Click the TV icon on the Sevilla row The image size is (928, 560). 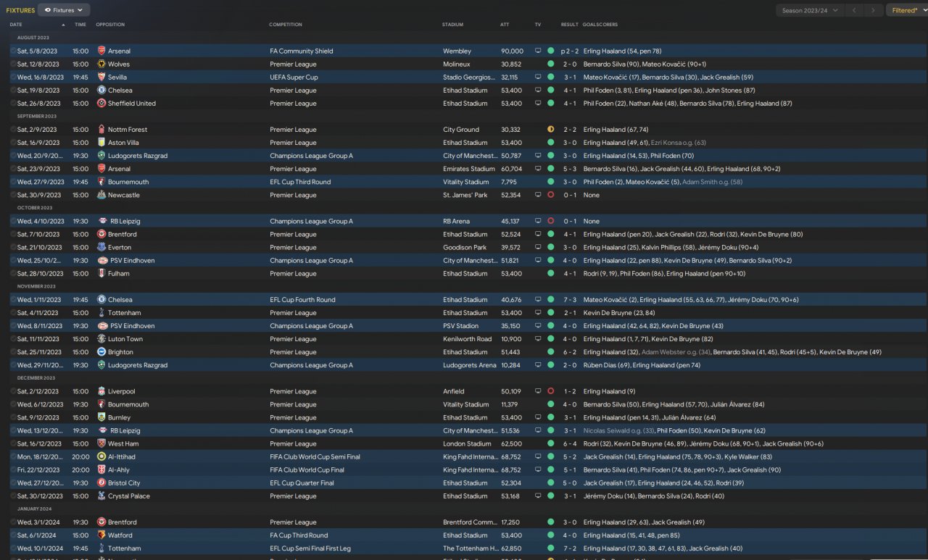pyautogui.click(x=538, y=78)
